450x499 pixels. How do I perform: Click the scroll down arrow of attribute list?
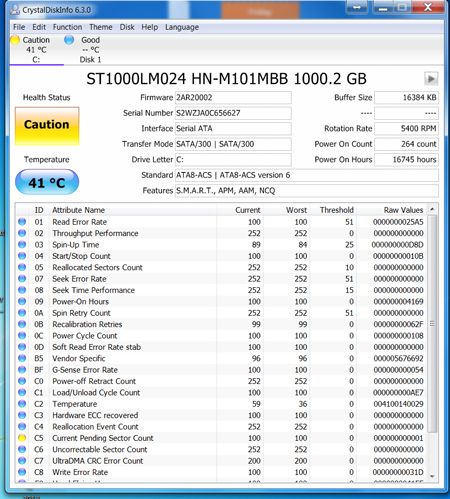pyautogui.click(x=432, y=476)
